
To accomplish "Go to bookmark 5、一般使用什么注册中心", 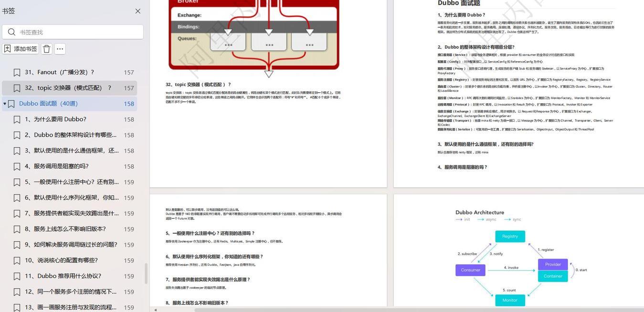I will (x=69, y=182).
